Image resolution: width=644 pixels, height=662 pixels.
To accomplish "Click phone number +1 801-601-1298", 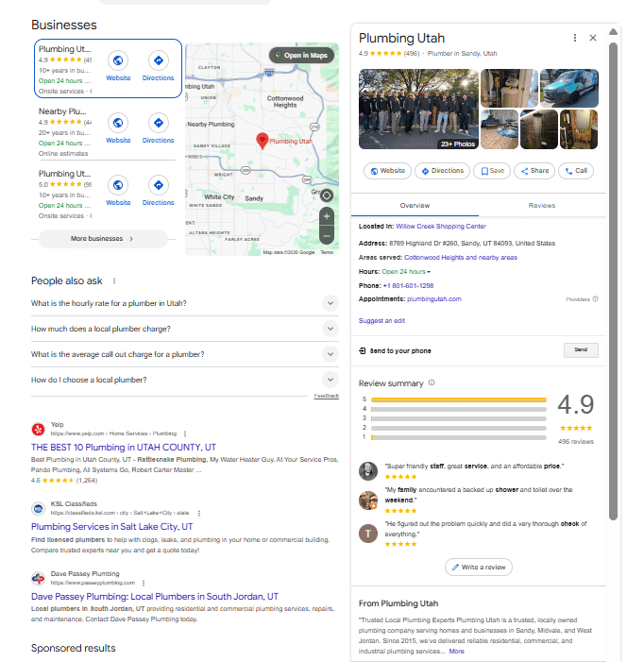I will coord(408,286).
